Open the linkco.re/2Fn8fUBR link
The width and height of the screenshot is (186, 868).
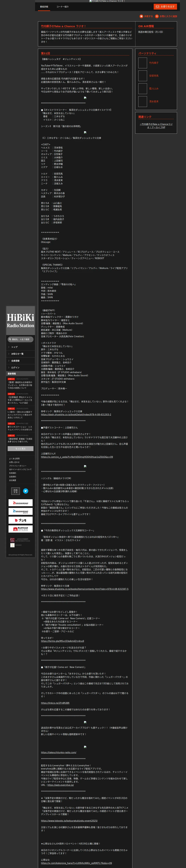coord(55,703)
